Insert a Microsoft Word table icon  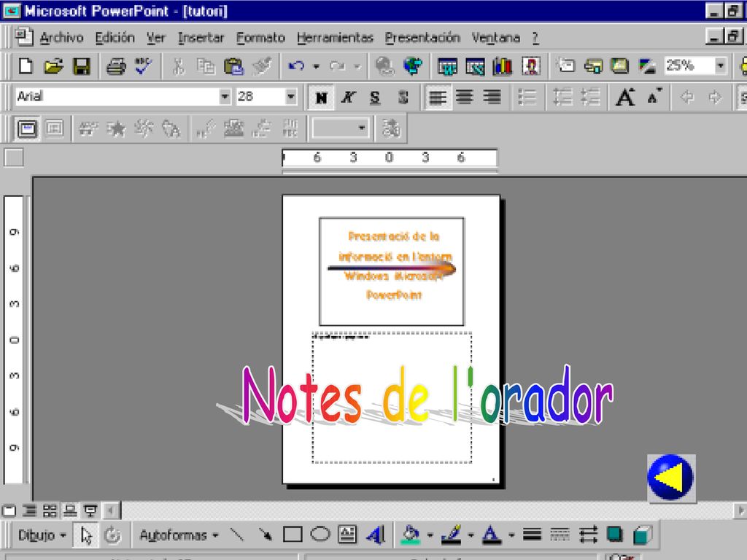tap(447, 66)
